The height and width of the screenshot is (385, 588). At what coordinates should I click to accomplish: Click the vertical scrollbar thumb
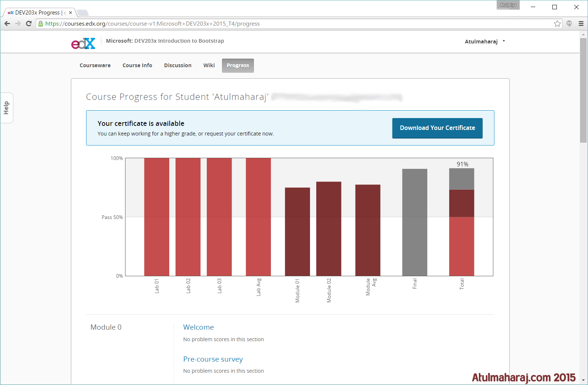click(x=584, y=90)
